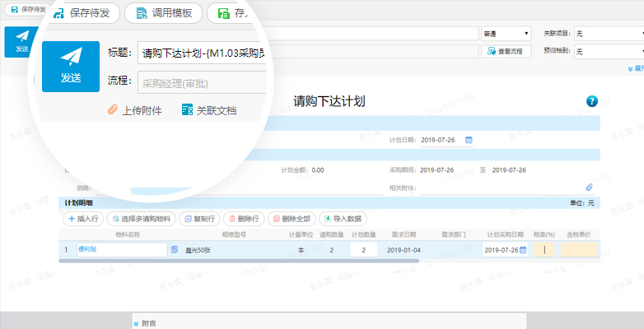Click the 标题 title input field

click(x=203, y=53)
